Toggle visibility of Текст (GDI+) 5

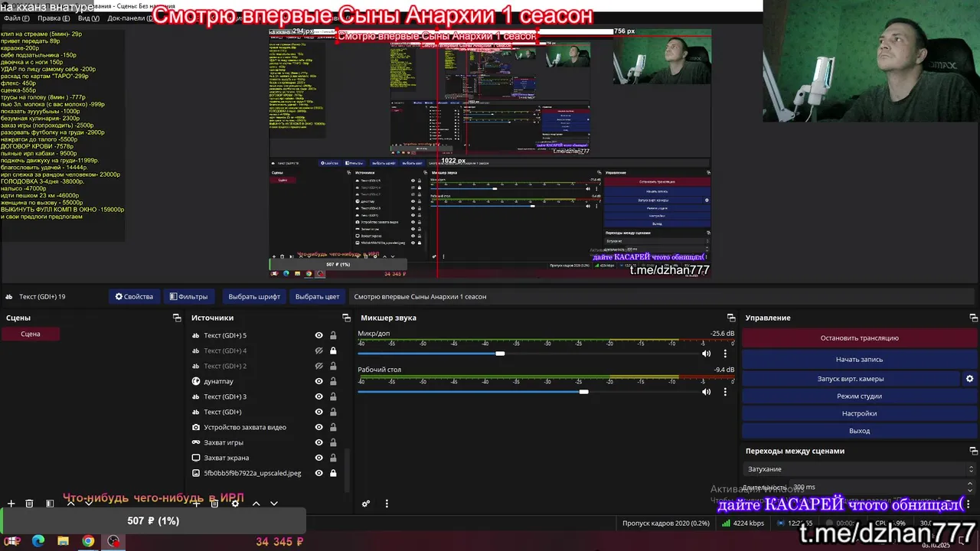tap(319, 335)
